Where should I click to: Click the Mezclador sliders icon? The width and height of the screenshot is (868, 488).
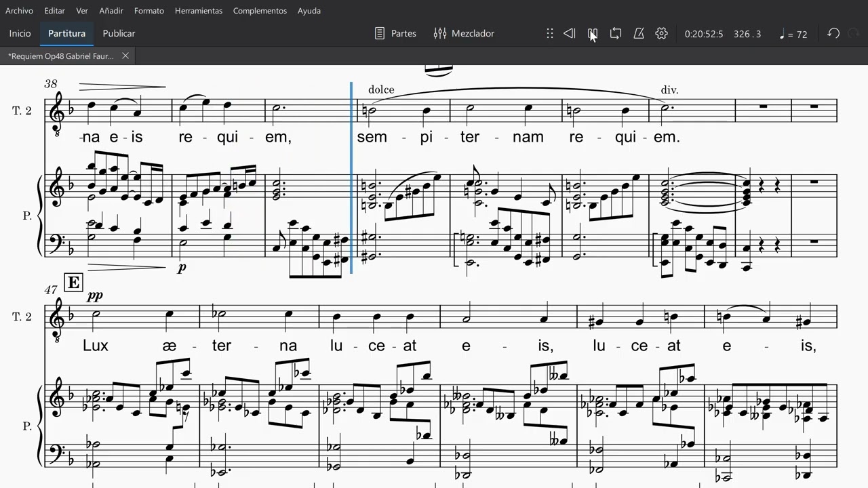(440, 33)
